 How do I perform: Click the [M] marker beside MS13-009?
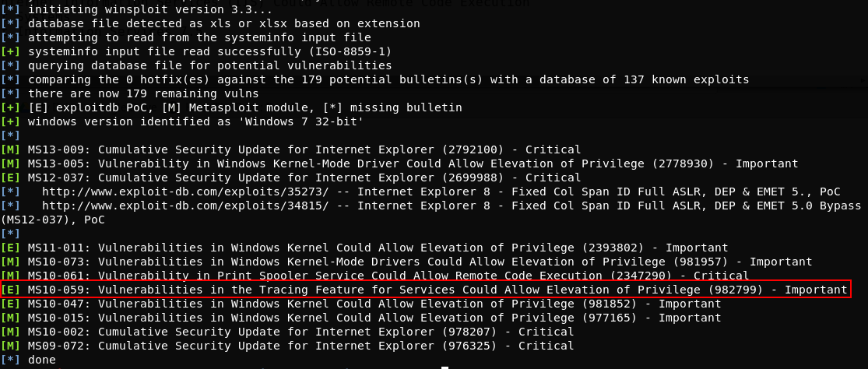click(11, 150)
